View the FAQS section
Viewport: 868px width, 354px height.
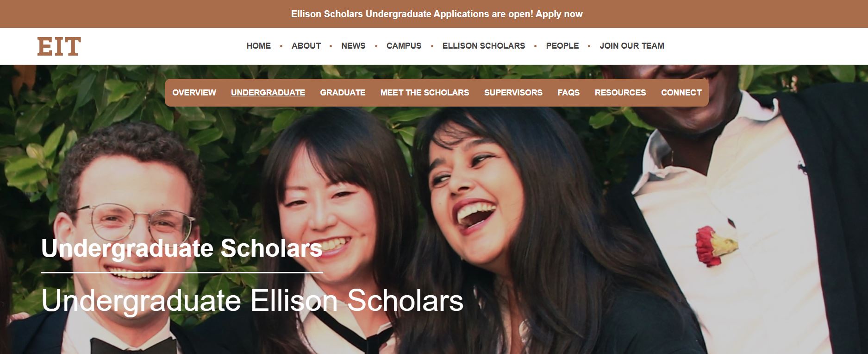tap(568, 93)
